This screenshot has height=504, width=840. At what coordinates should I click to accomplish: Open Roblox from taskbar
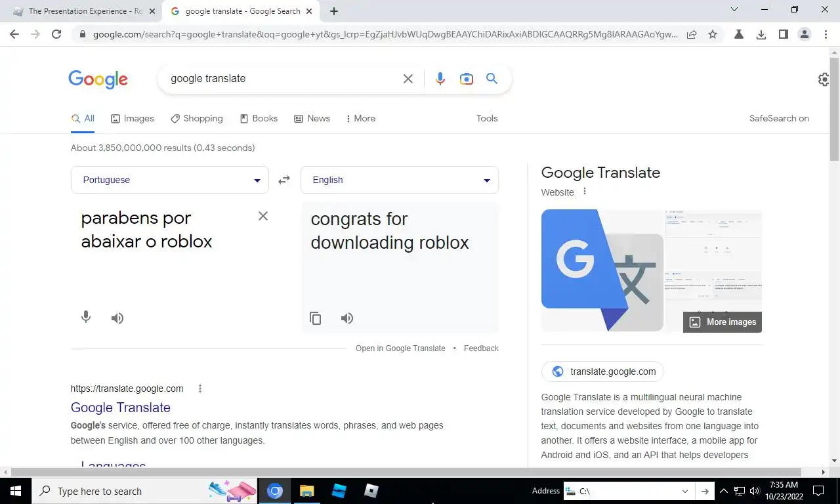click(371, 491)
